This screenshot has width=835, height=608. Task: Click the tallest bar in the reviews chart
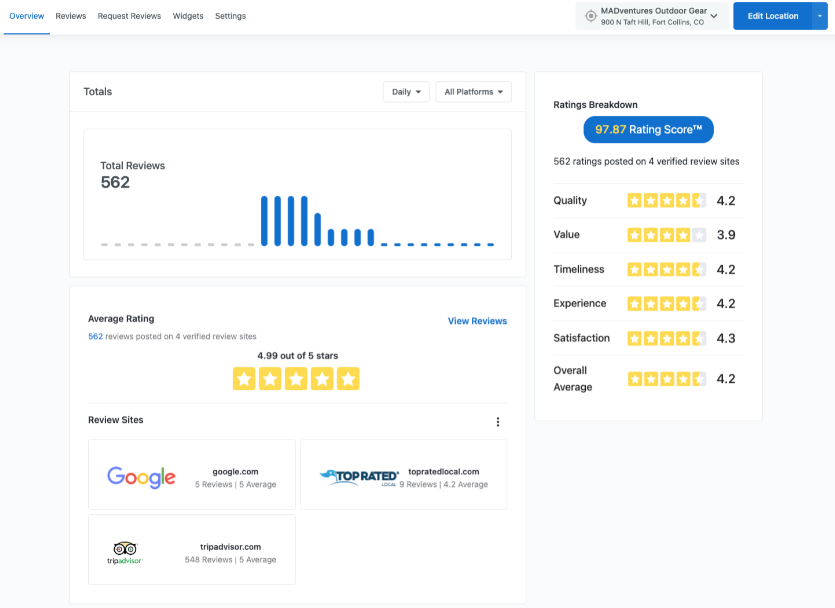click(264, 220)
